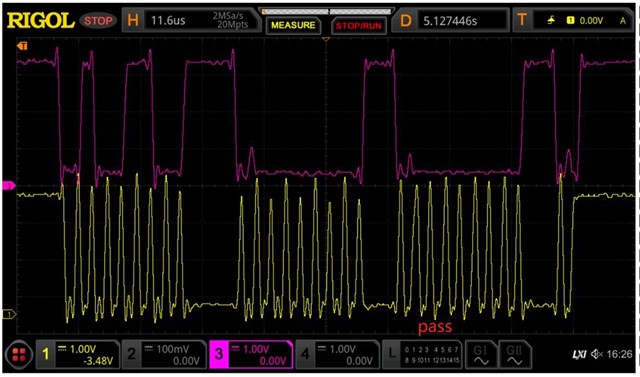The height and width of the screenshot is (377, 640).
Task: Toggle channel 1 settings box
Action: click(x=78, y=355)
